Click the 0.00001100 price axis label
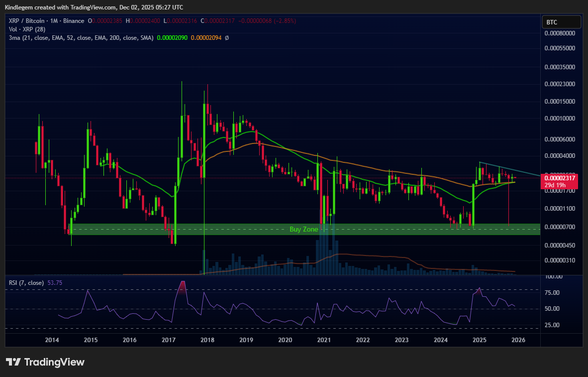588x377 pixels. pos(560,208)
